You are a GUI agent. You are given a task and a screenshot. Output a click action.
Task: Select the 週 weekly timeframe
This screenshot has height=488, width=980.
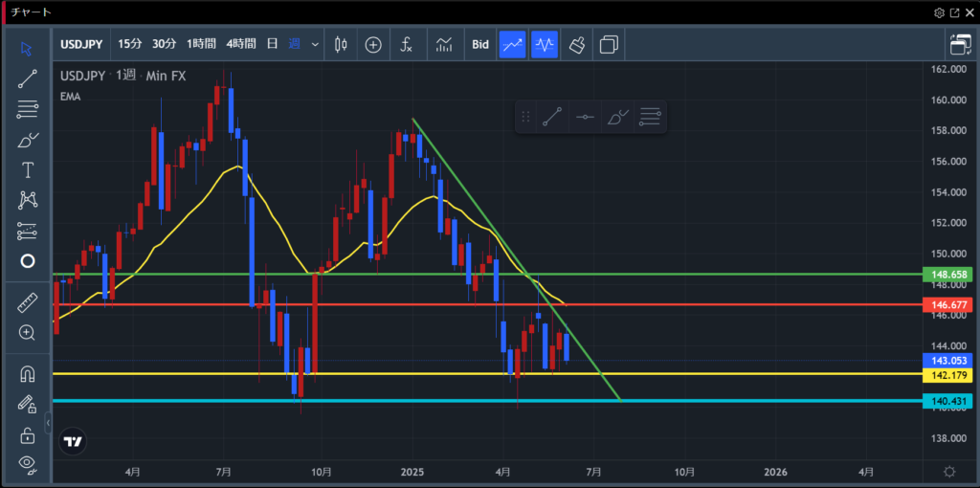pyautogui.click(x=294, y=44)
